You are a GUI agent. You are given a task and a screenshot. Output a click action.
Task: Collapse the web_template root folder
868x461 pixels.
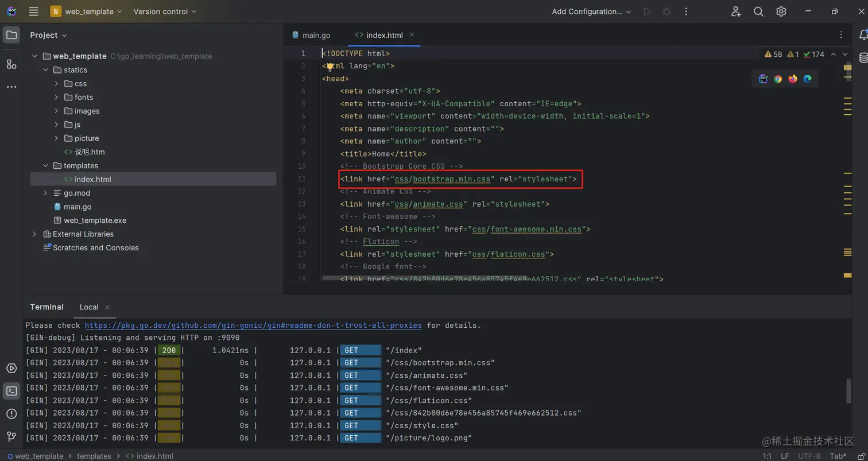click(34, 56)
